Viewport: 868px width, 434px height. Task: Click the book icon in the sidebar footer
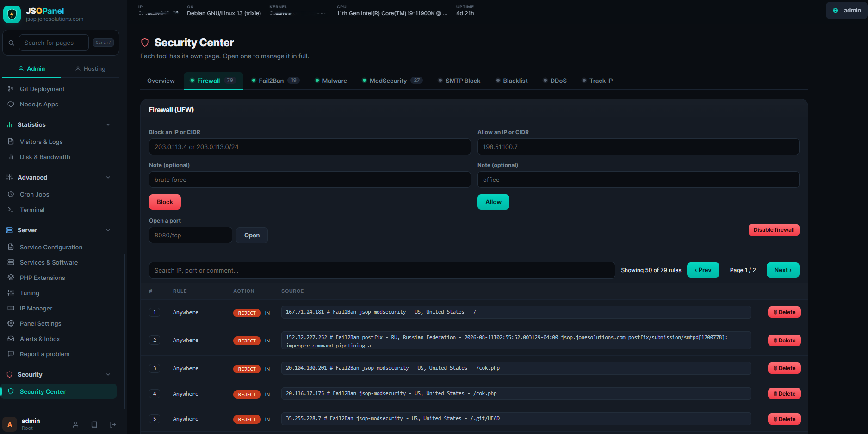click(94, 424)
